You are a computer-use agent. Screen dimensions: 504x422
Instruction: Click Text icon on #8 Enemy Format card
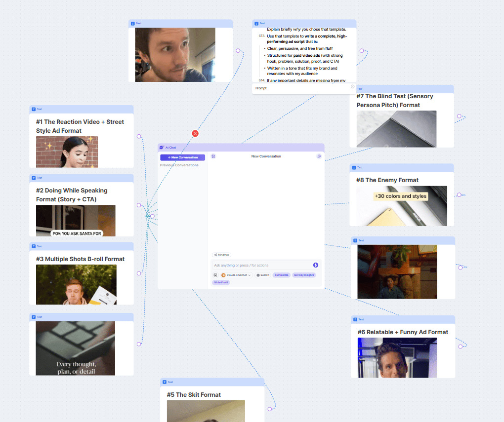354,168
